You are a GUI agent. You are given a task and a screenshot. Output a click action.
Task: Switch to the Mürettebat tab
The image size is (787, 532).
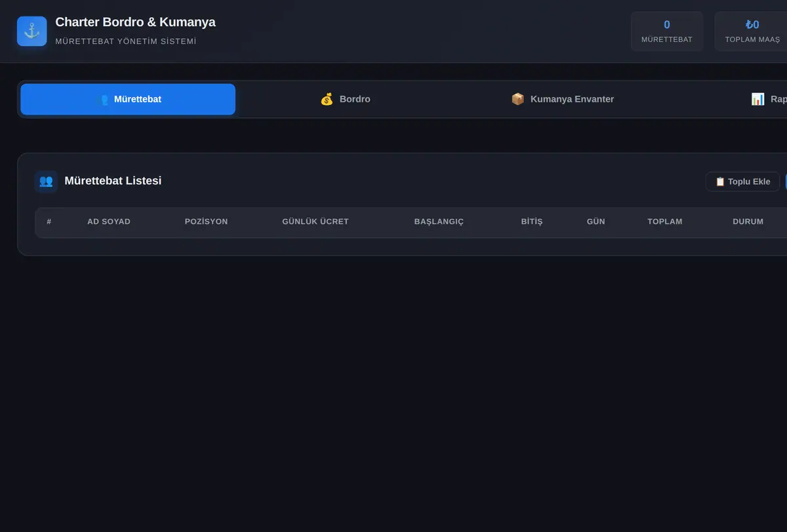coord(128,99)
